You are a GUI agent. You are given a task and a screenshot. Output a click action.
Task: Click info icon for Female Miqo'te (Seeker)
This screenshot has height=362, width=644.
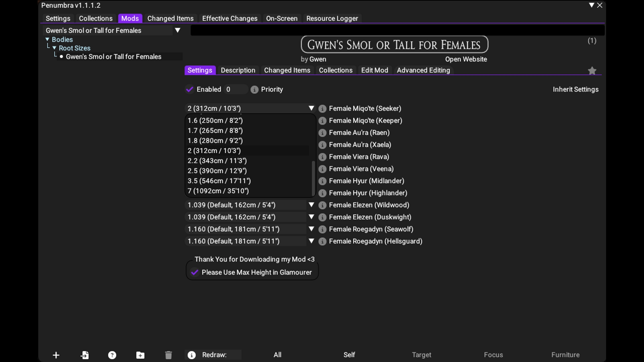pos(322,109)
